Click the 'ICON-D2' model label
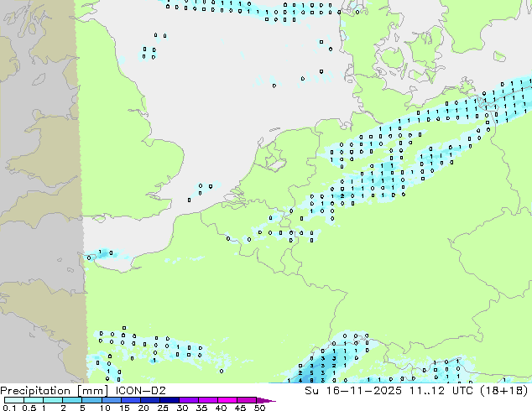 point(140,391)
